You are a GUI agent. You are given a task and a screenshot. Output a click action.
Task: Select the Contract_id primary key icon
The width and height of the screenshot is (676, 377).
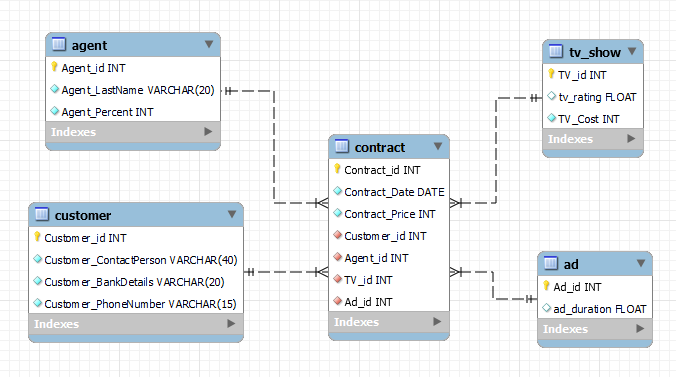tap(337, 169)
